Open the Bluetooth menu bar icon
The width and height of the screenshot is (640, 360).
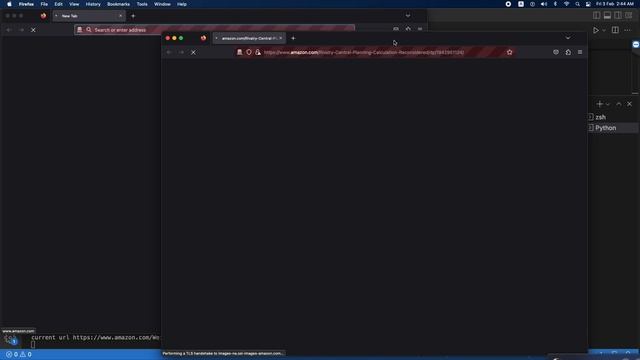[x=555, y=4]
